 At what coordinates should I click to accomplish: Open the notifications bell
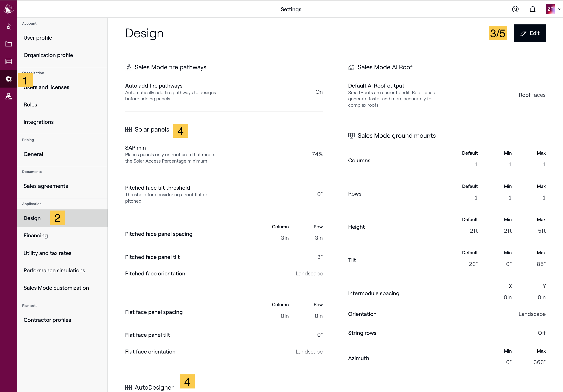click(x=532, y=9)
